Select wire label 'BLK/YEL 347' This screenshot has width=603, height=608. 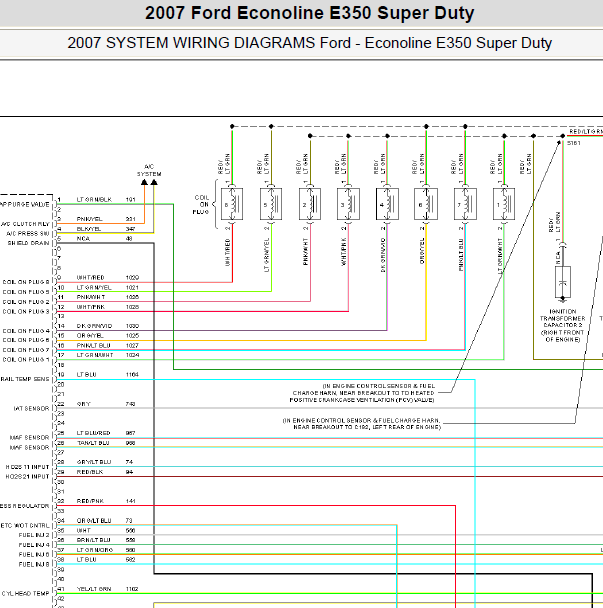(106, 229)
